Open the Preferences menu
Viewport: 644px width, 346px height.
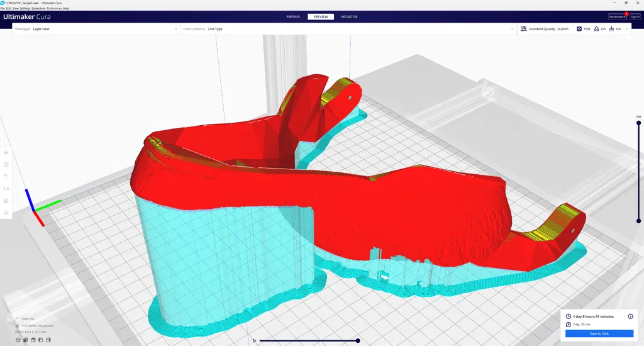54,8
